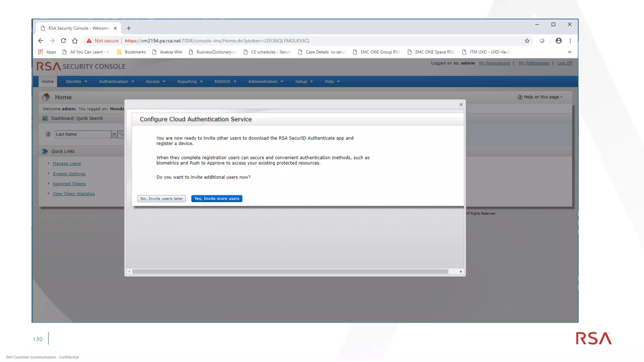Click No, Invite users later button

coord(162,199)
